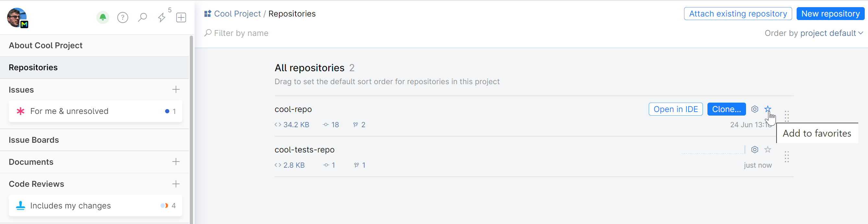868x224 pixels.
Task: Click the Filter by name field
Action: click(x=241, y=33)
